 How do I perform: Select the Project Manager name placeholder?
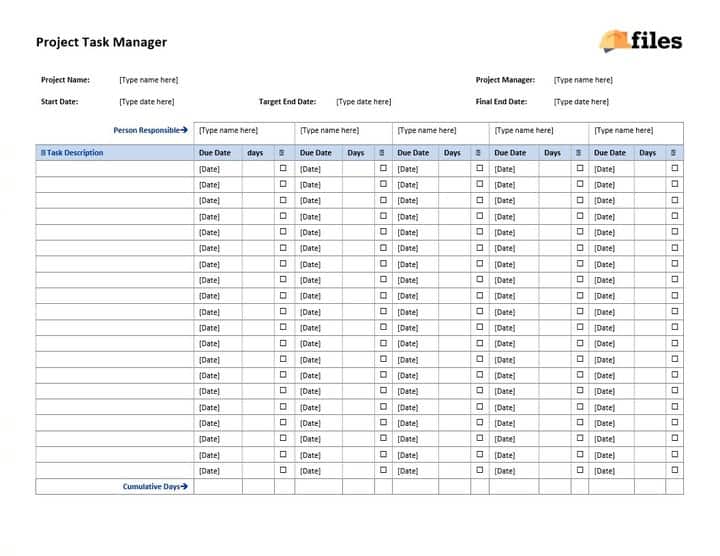(x=583, y=80)
